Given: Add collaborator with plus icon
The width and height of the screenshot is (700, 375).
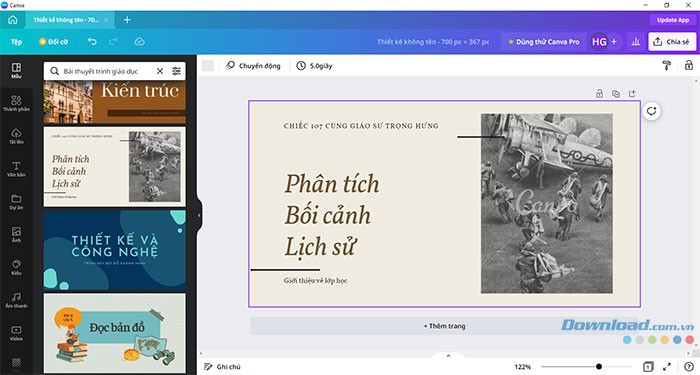Looking at the screenshot, I should (614, 42).
